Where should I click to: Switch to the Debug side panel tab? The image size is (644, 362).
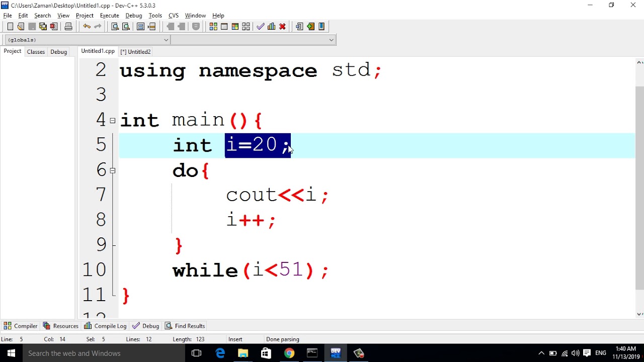[59, 52]
